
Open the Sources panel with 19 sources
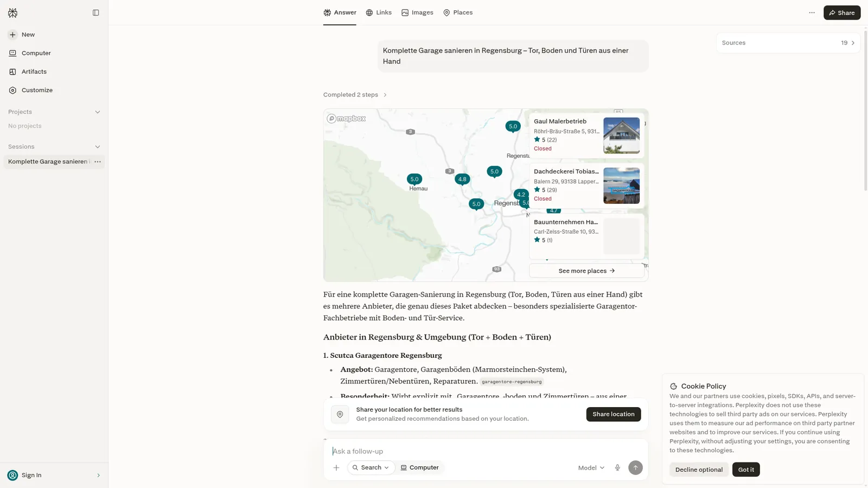(788, 43)
